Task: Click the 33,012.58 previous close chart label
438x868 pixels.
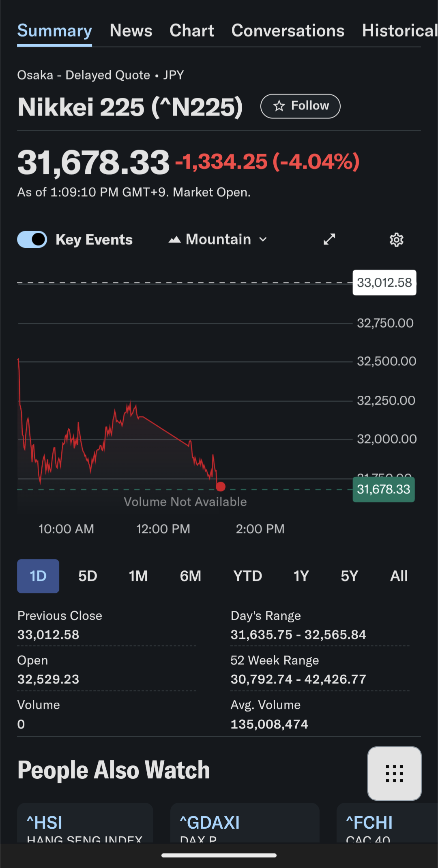Action: (x=384, y=283)
